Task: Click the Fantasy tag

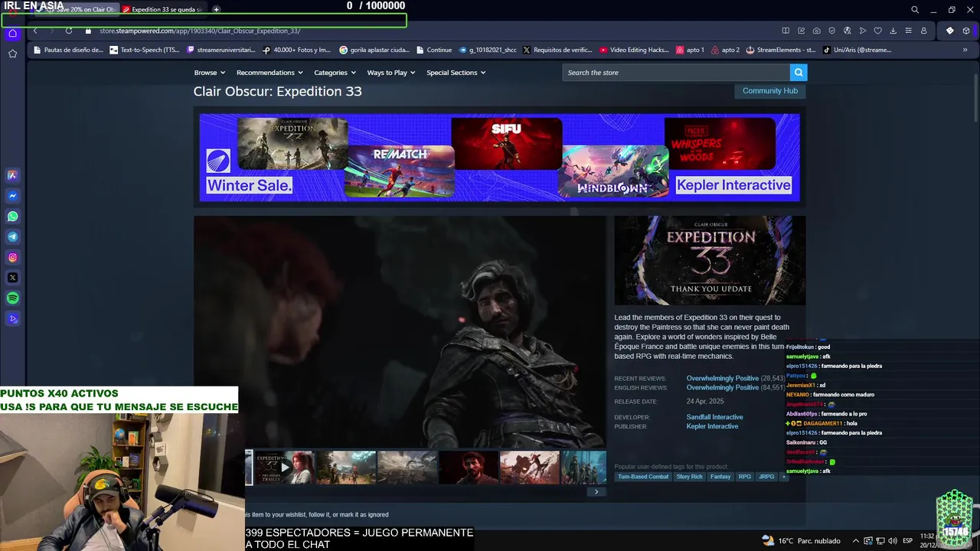Action: pyautogui.click(x=720, y=477)
